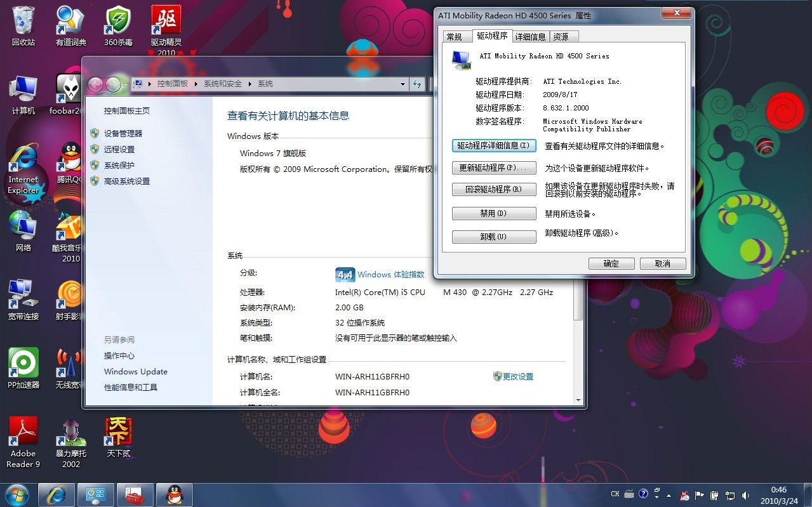Open the 无线宽带 desktop shortcut
The height and width of the screenshot is (507, 812).
click(69, 368)
